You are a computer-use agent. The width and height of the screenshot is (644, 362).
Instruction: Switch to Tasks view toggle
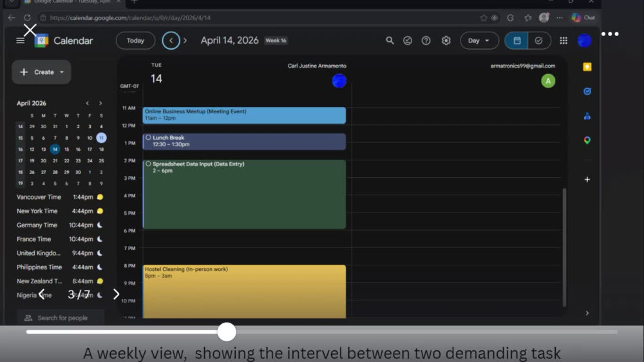pos(539,41)
